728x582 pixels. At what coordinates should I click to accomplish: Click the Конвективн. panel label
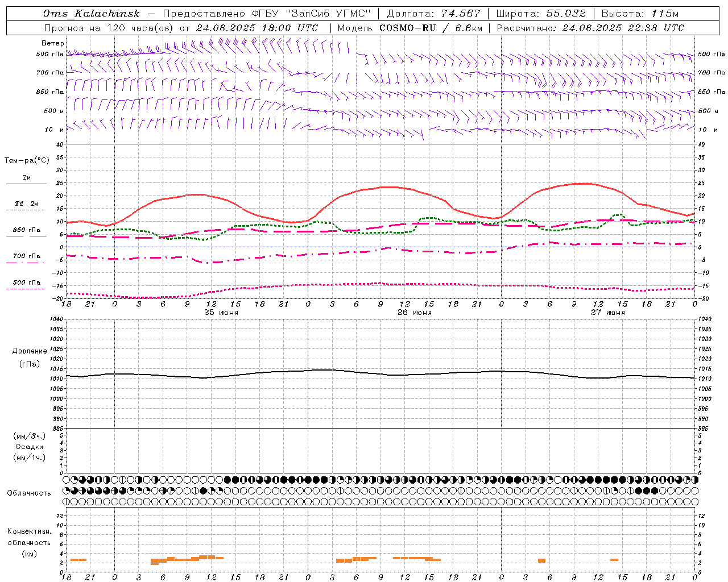[x=30, y=531]
